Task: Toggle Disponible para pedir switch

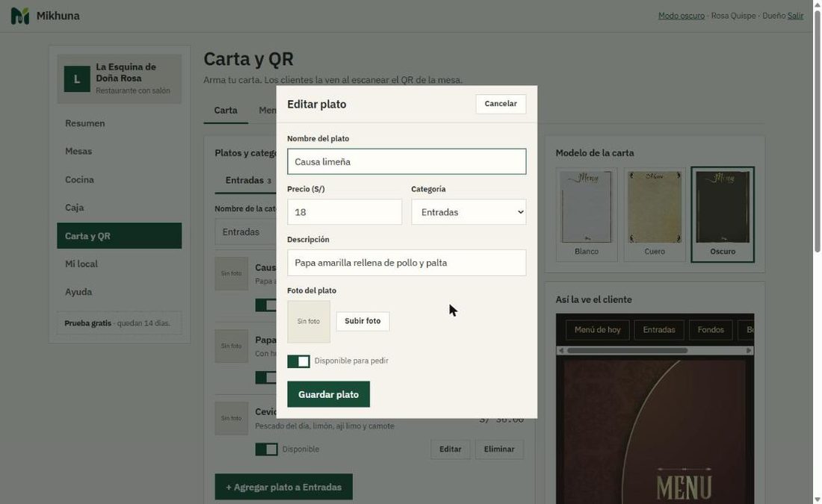Action: tap(298, 361)
